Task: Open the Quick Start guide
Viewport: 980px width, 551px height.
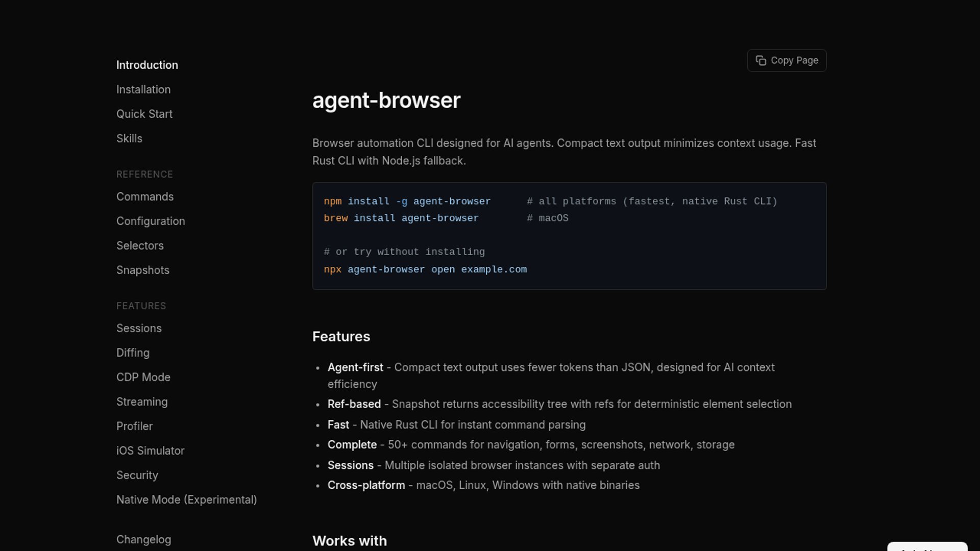Action: 144,114
